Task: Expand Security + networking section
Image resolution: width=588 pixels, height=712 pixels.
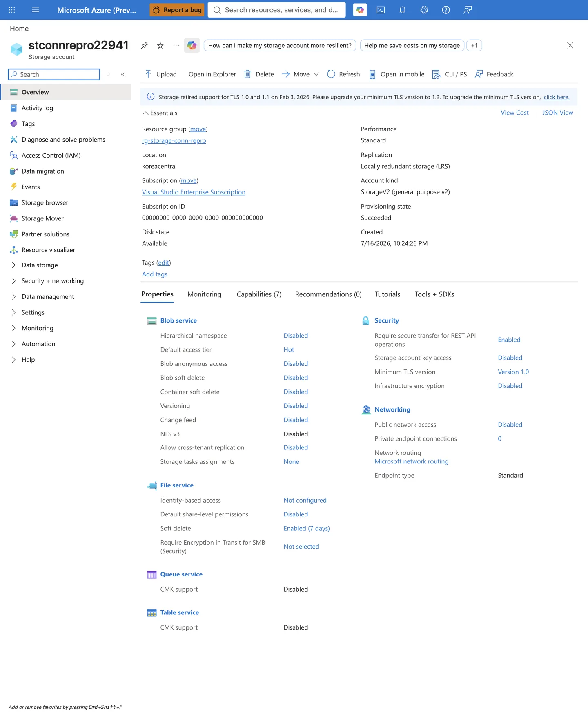Action: (x=53, y=281)
